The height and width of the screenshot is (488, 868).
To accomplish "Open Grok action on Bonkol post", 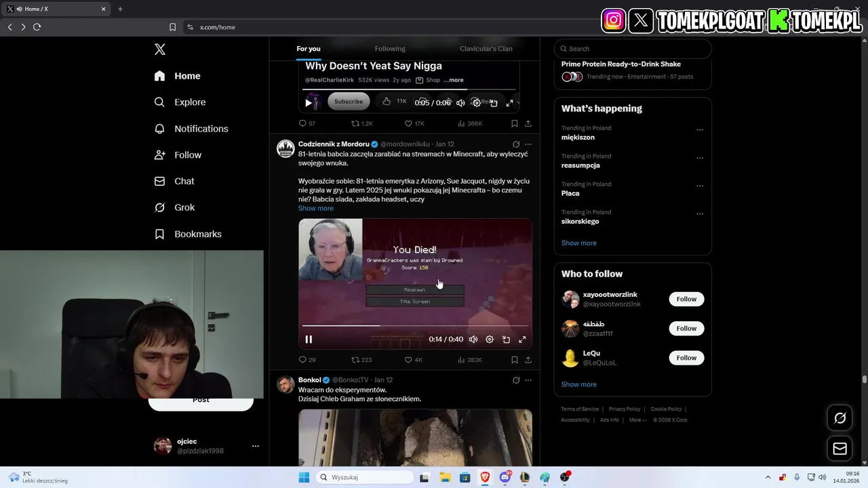I will (x=516, y=380).
